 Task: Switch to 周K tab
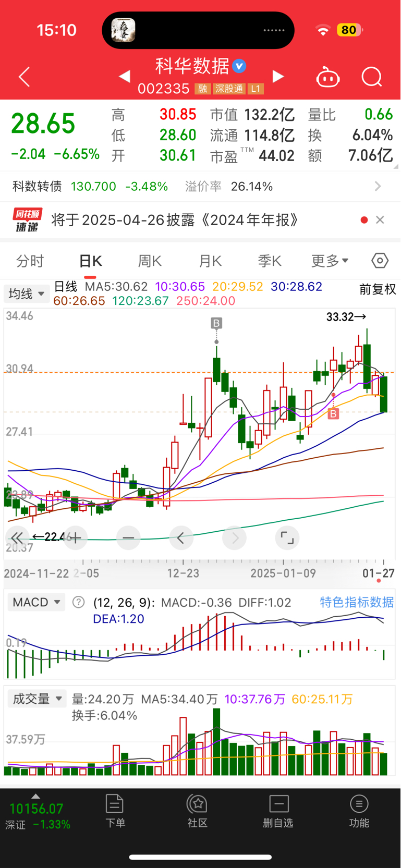click(150, 261)
